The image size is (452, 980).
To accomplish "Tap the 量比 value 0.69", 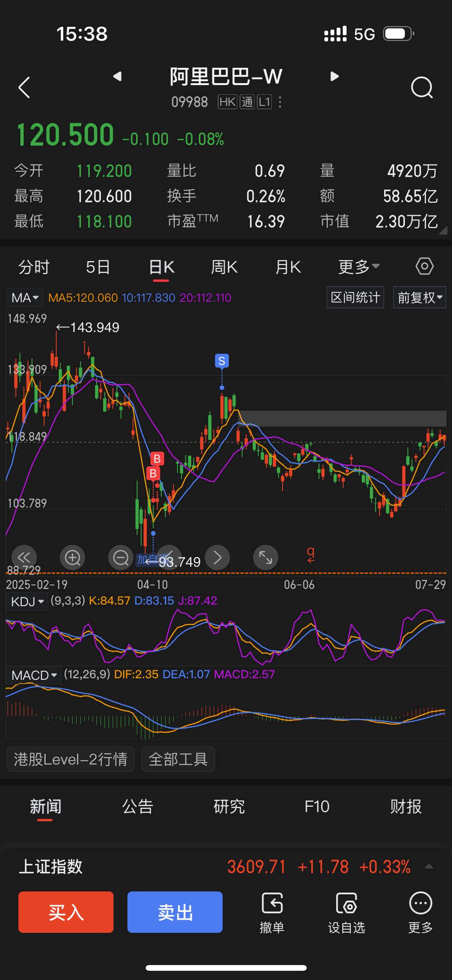I will [270, 171].
